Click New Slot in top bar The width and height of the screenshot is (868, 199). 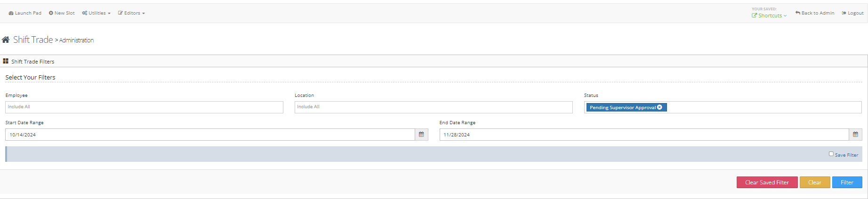click(62, 13)
